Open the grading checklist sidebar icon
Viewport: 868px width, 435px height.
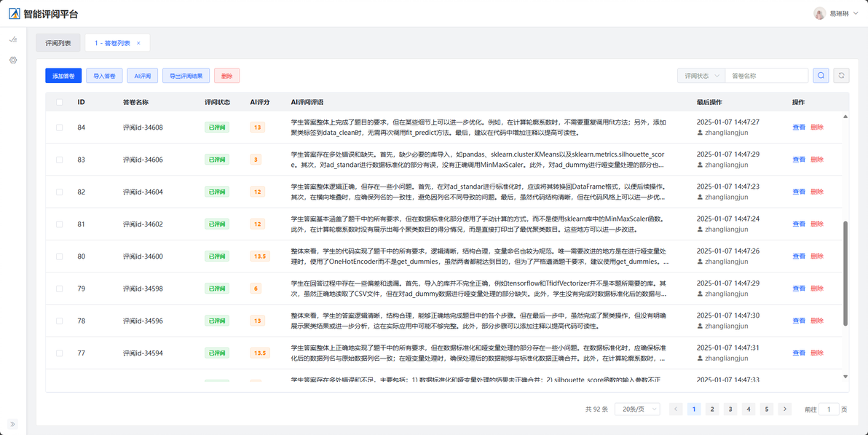tap(13, 39)
